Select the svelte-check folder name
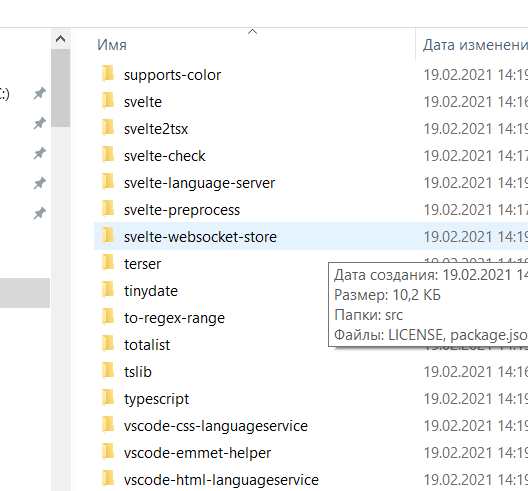The image size is (528, 491). coord(165,156)
